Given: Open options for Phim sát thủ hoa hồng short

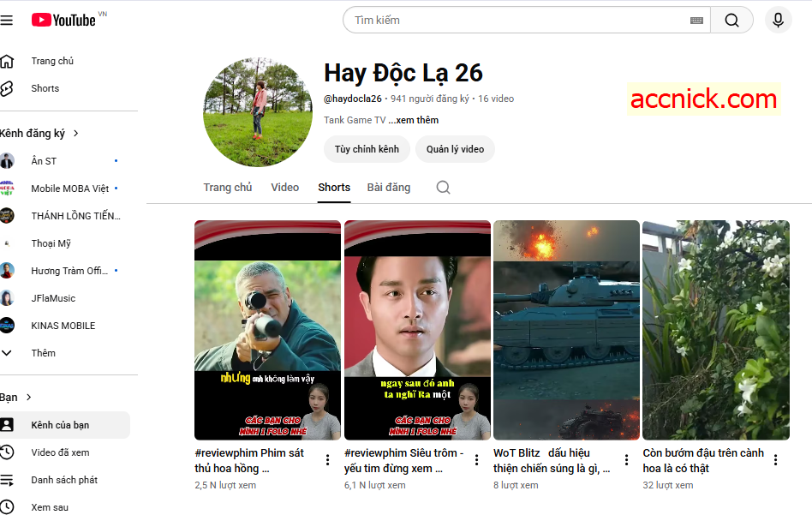Looking at the screenshot, I should (327, 460).
